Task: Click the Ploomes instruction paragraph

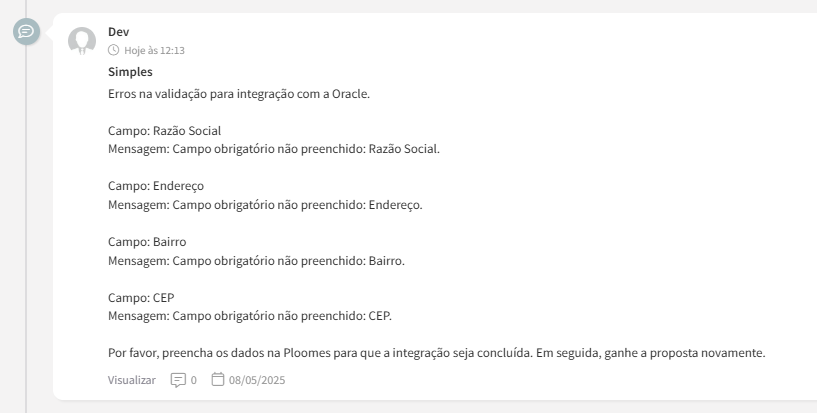Action: click(x=436, y=353)
